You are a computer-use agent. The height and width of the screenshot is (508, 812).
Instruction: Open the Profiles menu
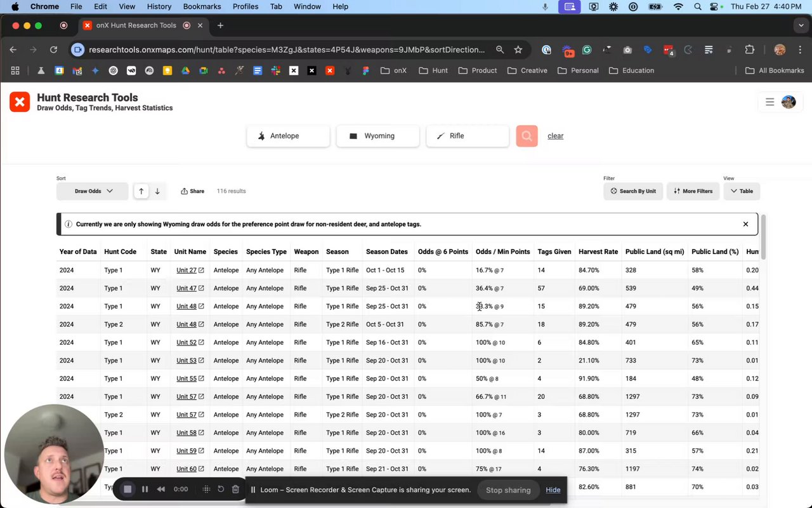246,6
